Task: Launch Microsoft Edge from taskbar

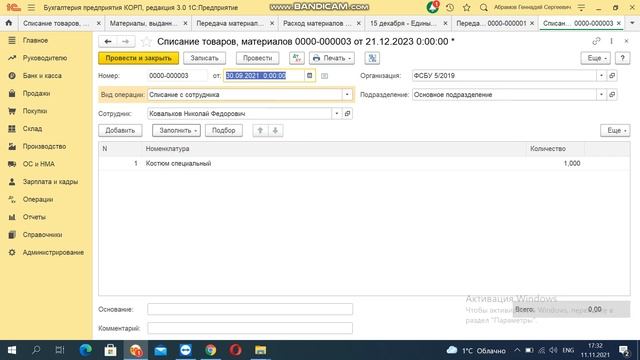Action: (85, 350)
